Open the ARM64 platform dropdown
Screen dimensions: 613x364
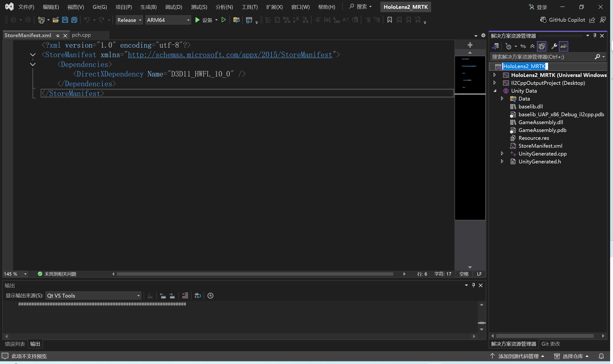tap(168, 20)
